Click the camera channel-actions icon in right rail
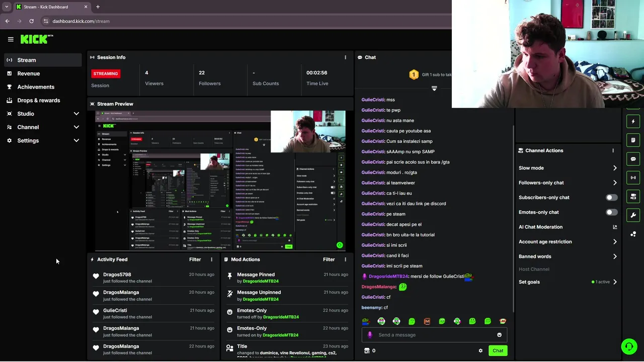644x362 pixels. coord(633,197)
